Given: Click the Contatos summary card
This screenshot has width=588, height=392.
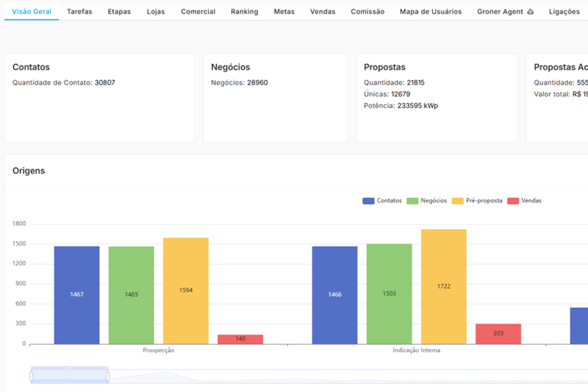Looking at the screenshot, I should [x=99, y=97].
